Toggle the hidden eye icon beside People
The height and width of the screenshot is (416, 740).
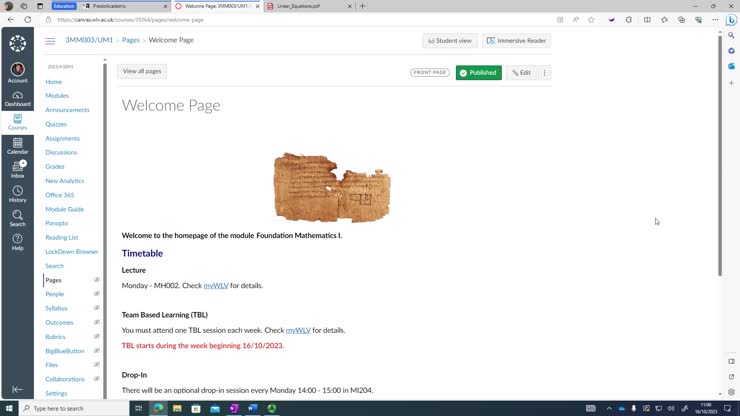pyautogui.click(x=97, y=294)
